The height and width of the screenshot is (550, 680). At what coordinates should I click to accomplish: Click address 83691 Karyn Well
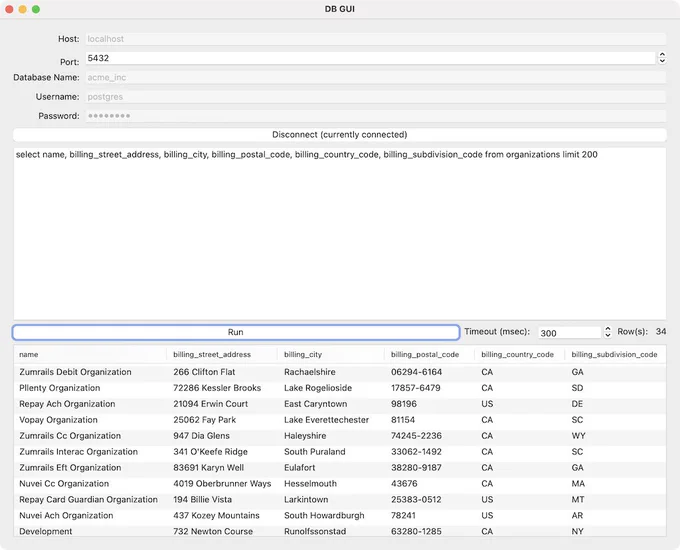tap(208, 468)
